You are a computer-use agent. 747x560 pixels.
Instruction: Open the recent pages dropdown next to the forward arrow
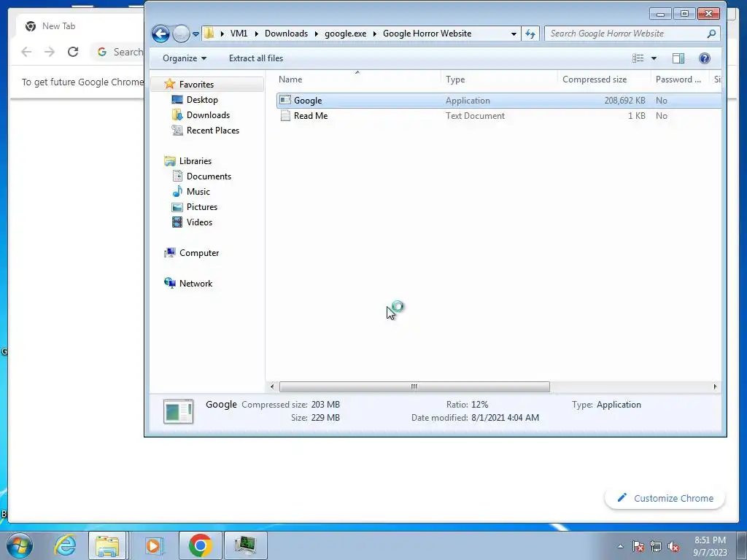point(196,34)
